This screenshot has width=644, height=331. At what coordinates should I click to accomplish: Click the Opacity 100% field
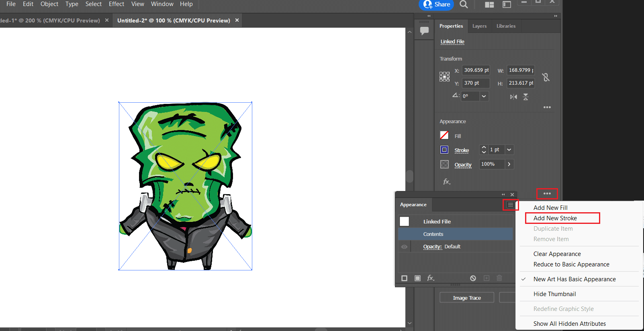click(492, 164)
